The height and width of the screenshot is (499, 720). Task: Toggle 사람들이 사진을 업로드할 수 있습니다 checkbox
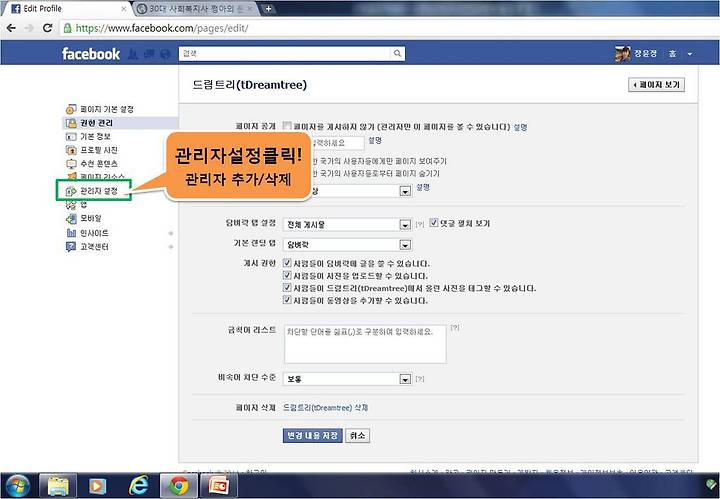[x=287, y=275]
